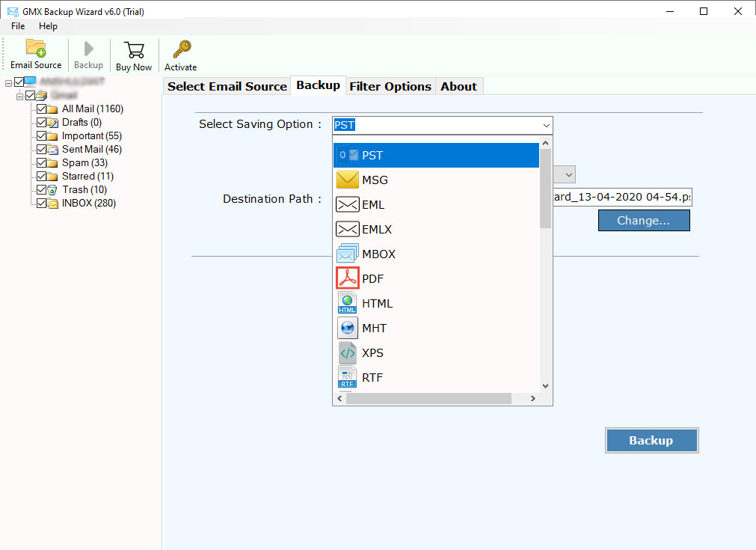This screenshot has width=756, height=550.
Task: Click the HTML globe file icon
Action: (348, 303)
